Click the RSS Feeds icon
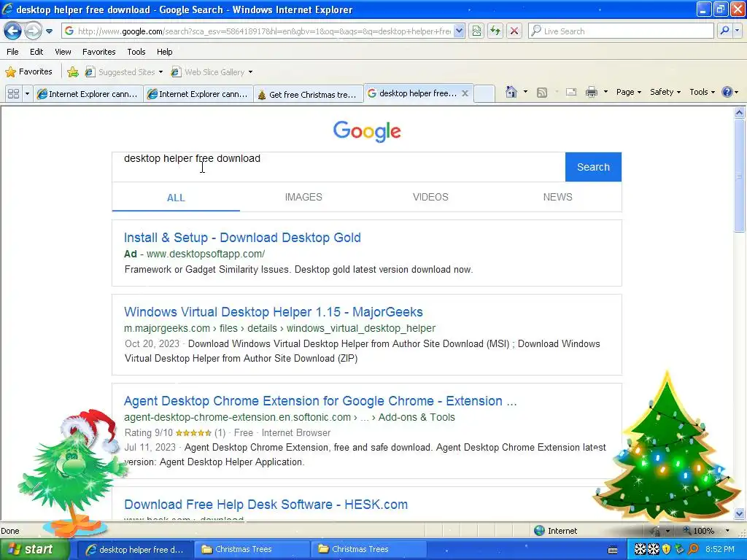 click(542, 93)
